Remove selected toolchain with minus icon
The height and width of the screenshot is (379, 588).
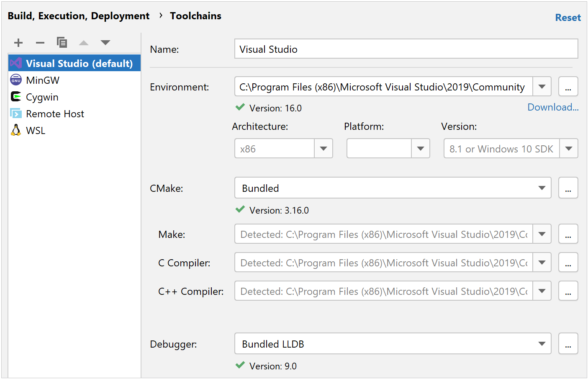pyautogui.click(x=40, y=42)
